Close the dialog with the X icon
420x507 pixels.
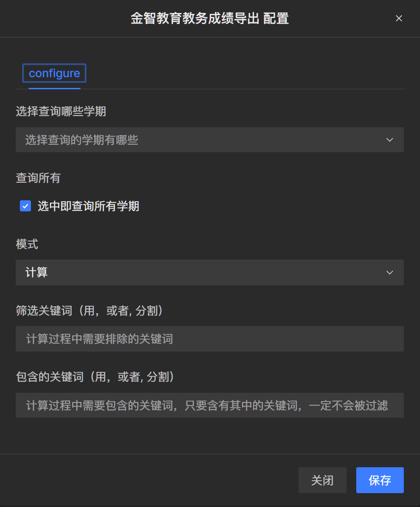click(x=399, y=19)
